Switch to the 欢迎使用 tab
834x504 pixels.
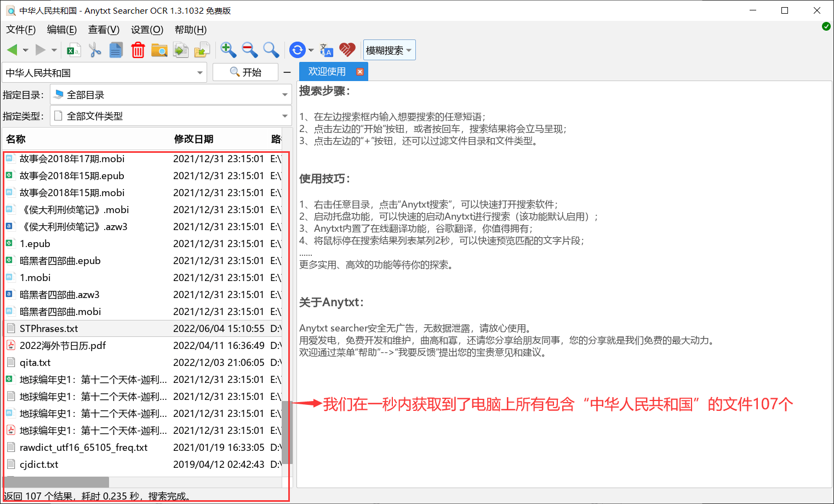(x=327, y=72)
